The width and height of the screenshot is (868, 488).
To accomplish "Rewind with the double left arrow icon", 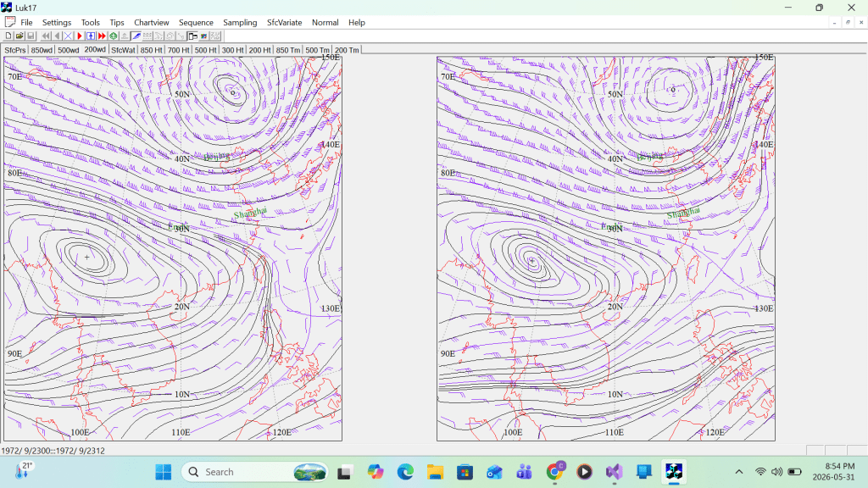I will 46,36.
